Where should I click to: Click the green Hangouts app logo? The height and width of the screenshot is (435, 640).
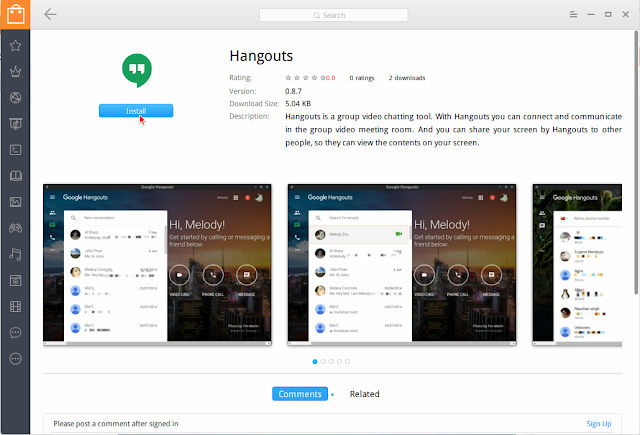(x=137, y=70)
